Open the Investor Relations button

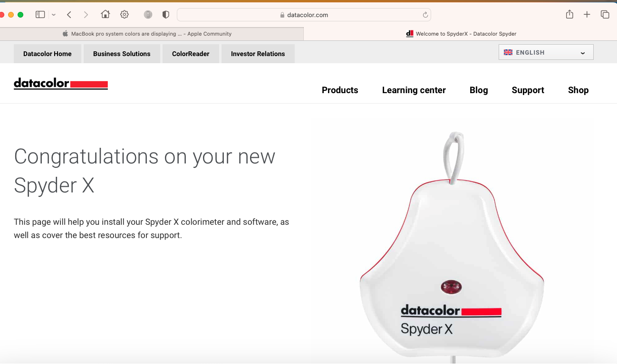[258, 54]
